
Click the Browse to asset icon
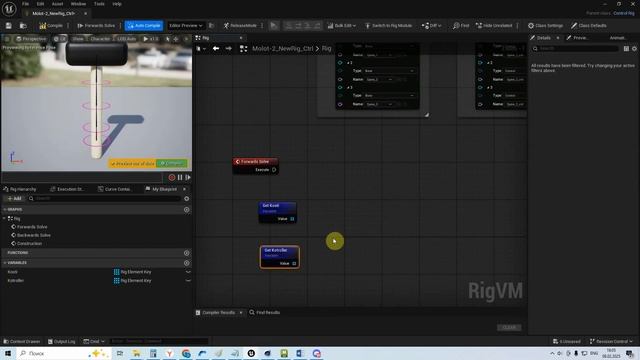pos(23,26)
